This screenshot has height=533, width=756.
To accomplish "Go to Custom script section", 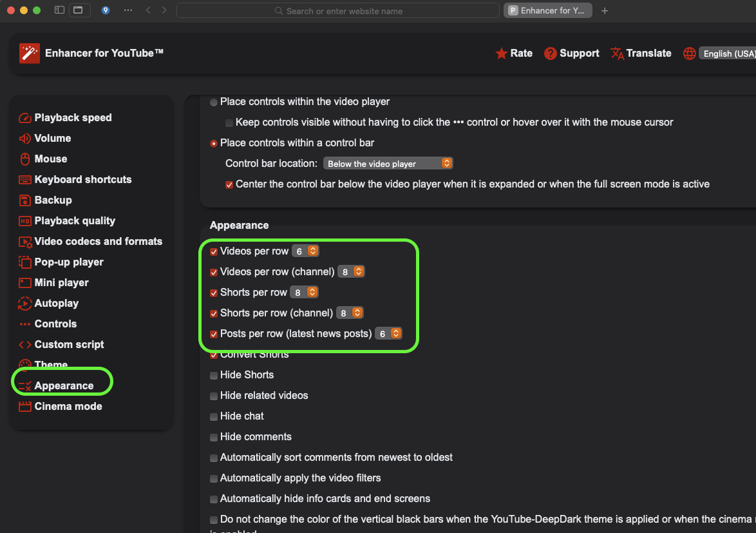I will coord(69,345).
